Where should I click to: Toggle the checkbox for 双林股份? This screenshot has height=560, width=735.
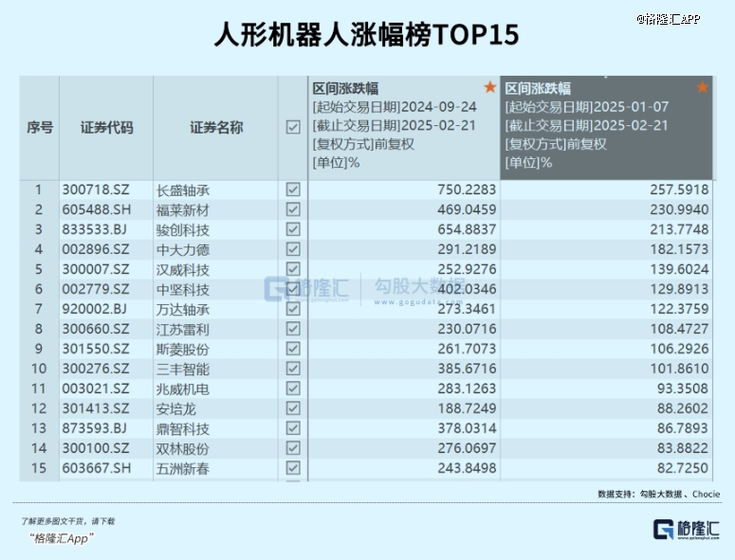pyautogui.click(x=293, y=448)
